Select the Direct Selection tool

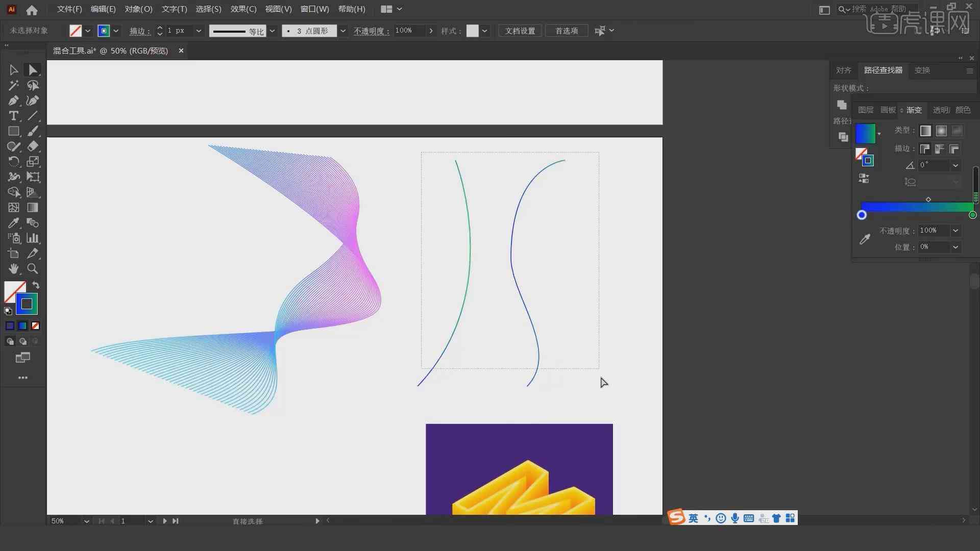pos(33,70)
